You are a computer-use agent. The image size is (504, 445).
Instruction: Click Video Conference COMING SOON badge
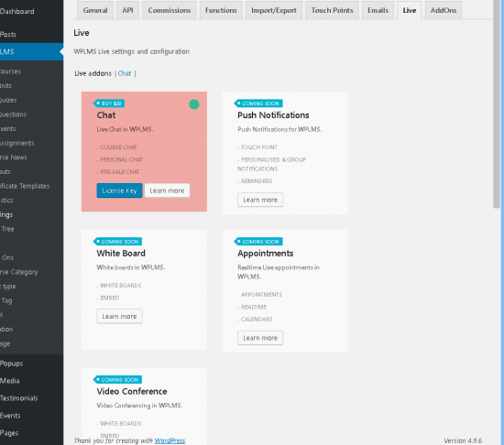click(x=117, y=379)
